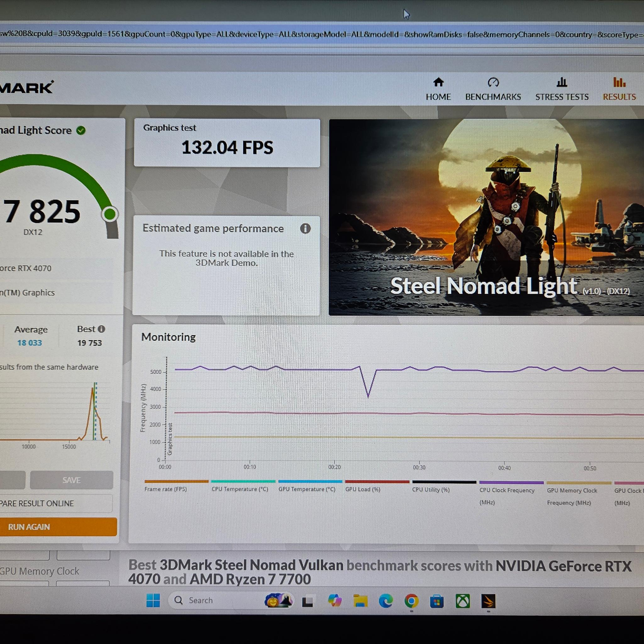Screen dimensions: 644x644
Task: Click the Halloween search highlight icon in taskbar
Action: [x=279, y=600]
